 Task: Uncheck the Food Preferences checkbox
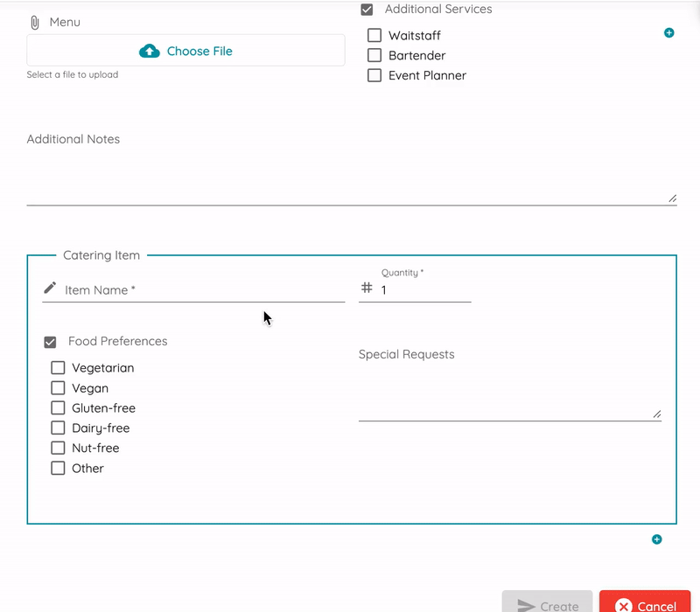pyautogui.click(x=50, y=342)
